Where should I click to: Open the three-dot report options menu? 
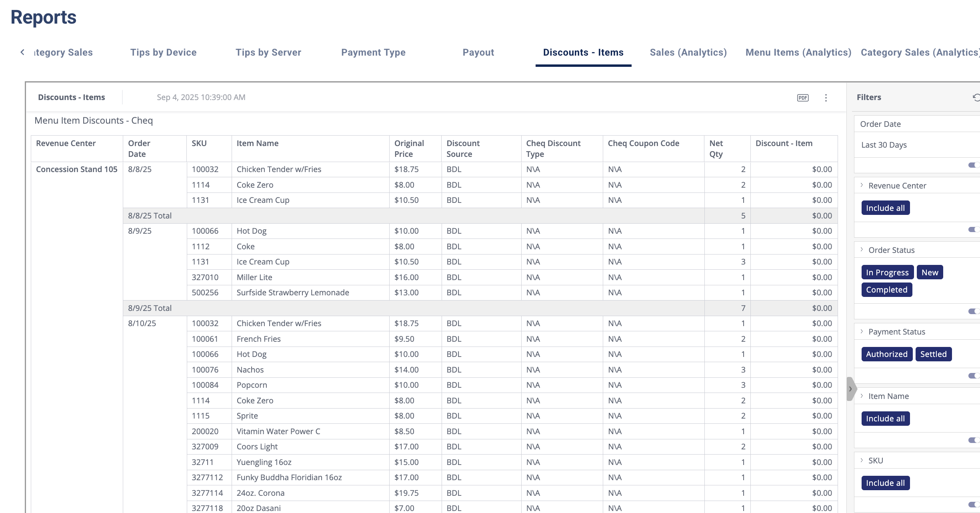[x=826, y=98]
